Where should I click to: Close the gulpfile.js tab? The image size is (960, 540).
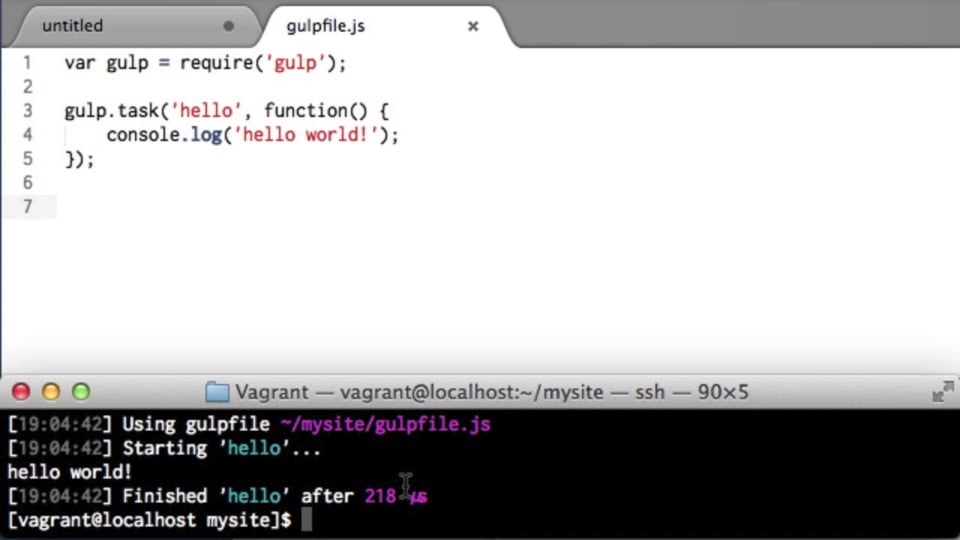coord(473,26)
